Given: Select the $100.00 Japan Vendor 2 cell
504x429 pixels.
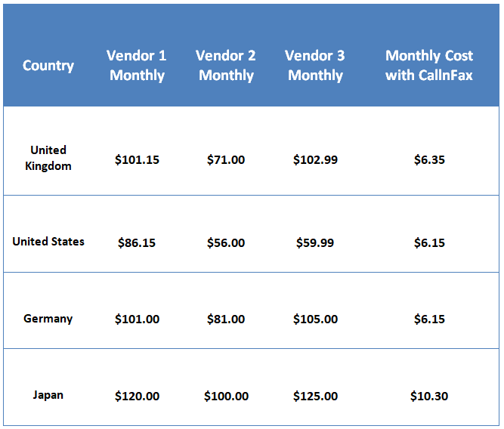Looking at the screenshot, I should (226, 397).
